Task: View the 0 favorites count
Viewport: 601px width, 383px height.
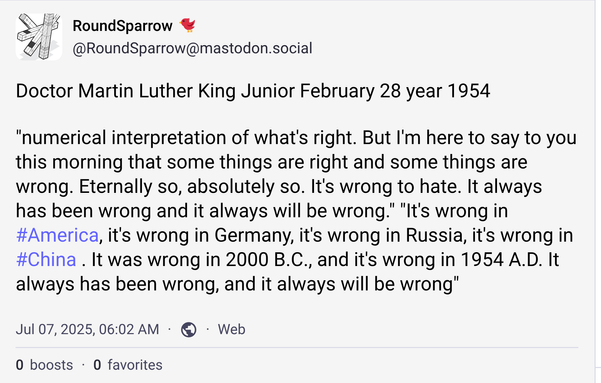Action: coord(128,365)
